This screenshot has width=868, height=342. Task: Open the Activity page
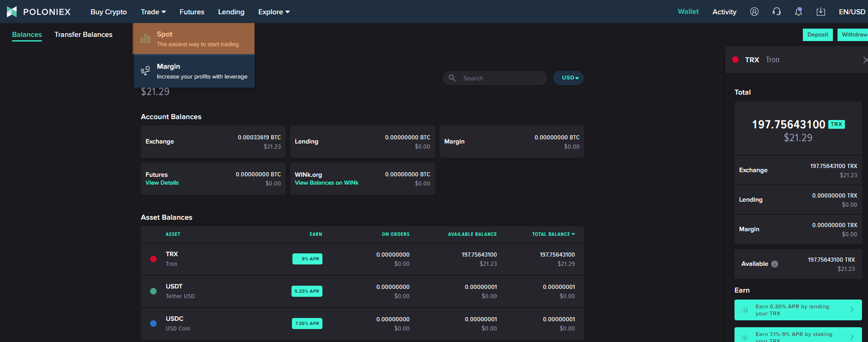tap(724, 12)
